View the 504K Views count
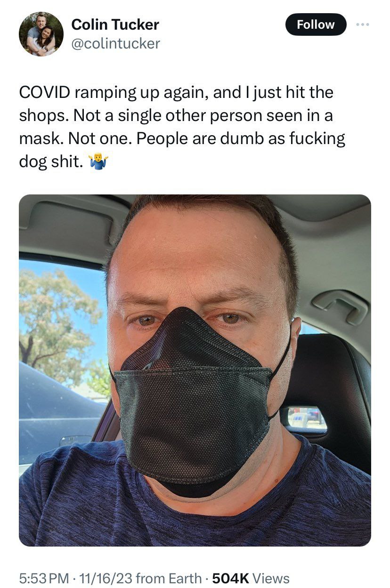The width and height of the screenshot is (390, 588). (x=251, y=578)
